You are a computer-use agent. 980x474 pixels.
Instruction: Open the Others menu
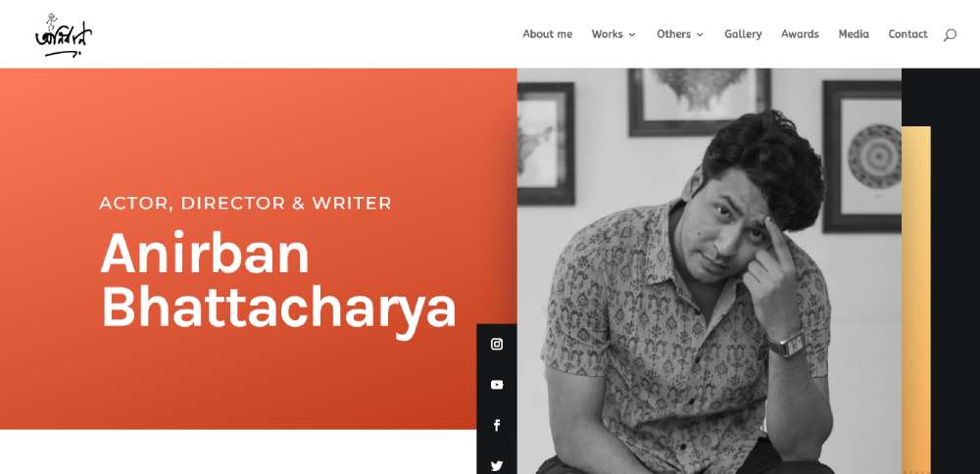673,34
